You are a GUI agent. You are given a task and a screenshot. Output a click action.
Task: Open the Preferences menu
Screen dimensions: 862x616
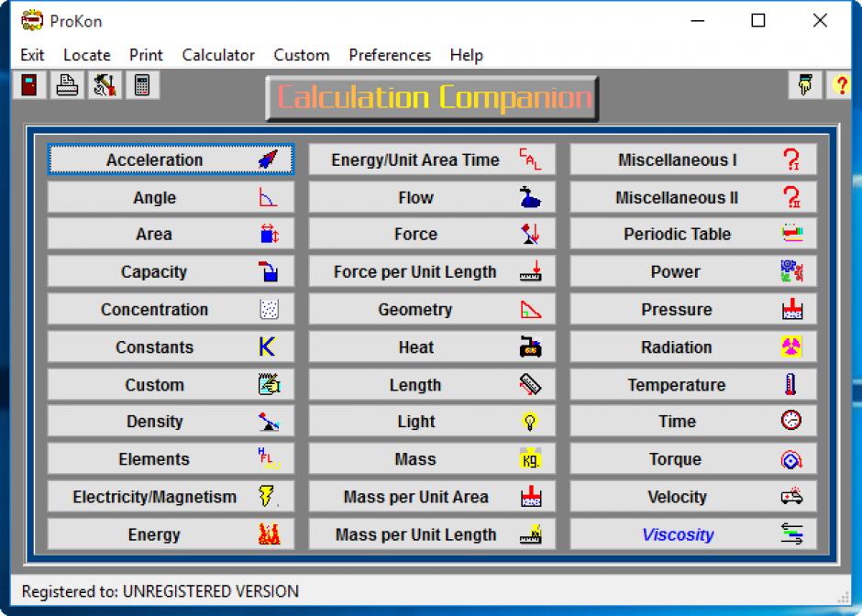tap(390, 55)
